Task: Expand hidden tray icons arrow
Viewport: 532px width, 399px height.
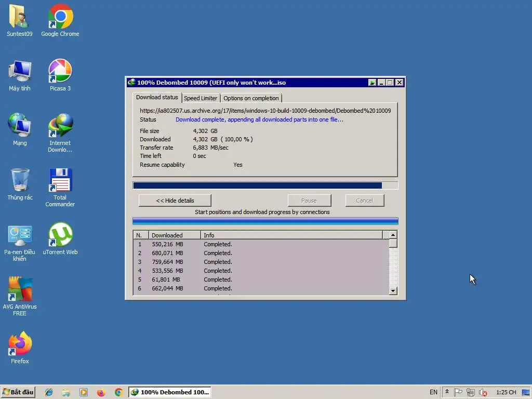Action: pos(447,392)
